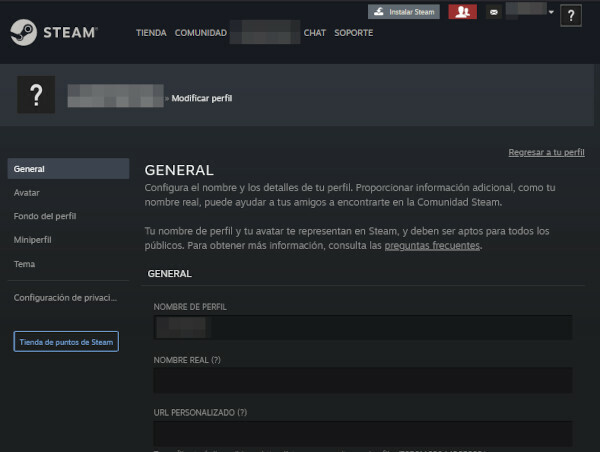Open the TIENDA menu

pos(151,33)
